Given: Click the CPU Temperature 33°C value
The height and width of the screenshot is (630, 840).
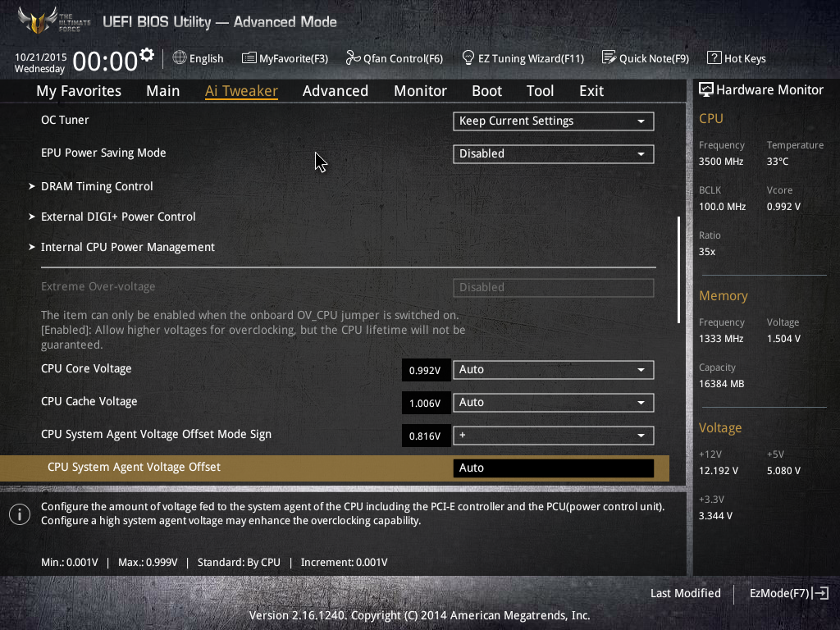Looking at the screenshot, I should point(778,162).
